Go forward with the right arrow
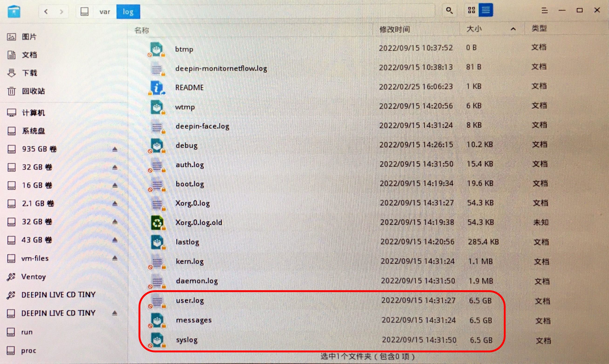Screen dimensions: 609x364 pyautogui.click(x=61, y=12)
